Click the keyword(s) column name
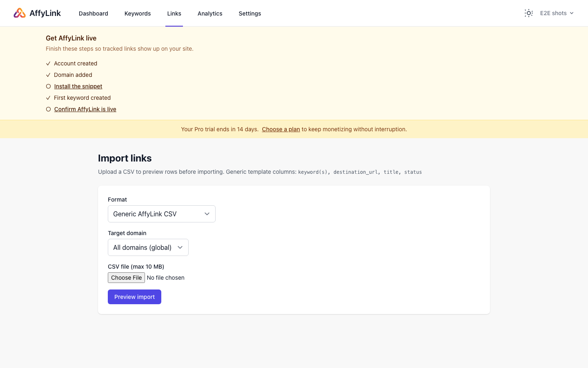This screenshot has height=368, width=588. pos(313,172)
